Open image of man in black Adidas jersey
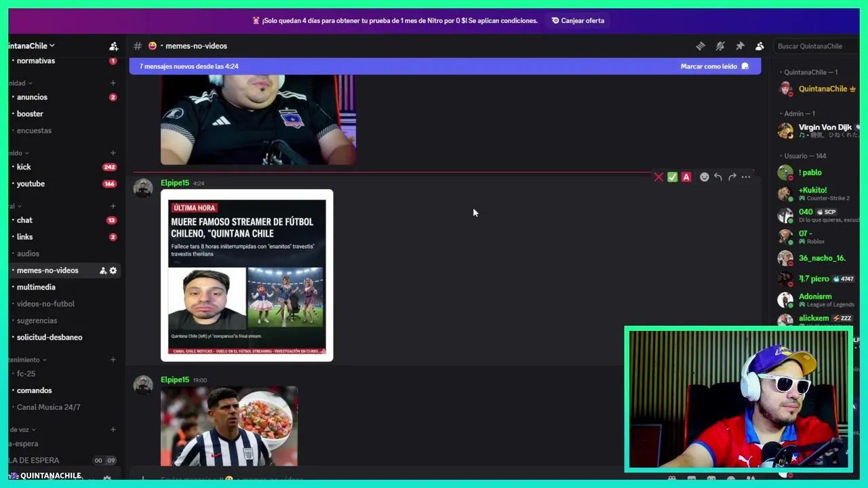The height and width of the screenshot is (488, 868). point(258,119)
